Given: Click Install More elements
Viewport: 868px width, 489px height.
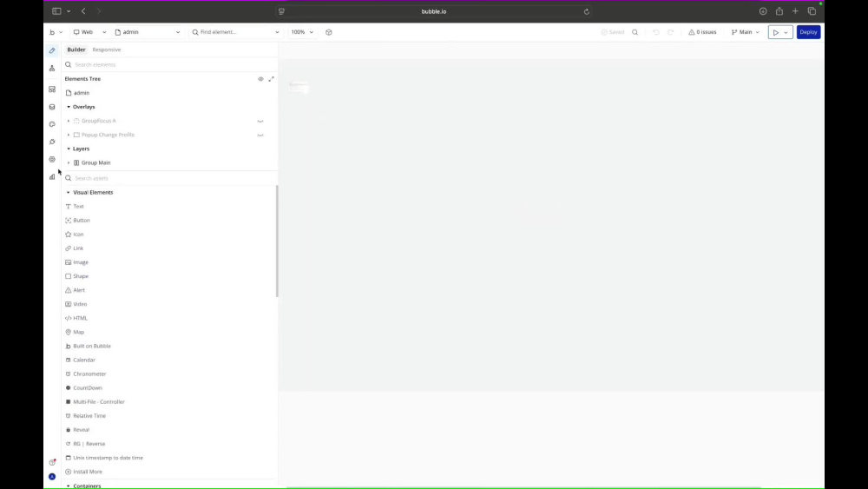Looking at the screenshot, I should pos(88,472).
